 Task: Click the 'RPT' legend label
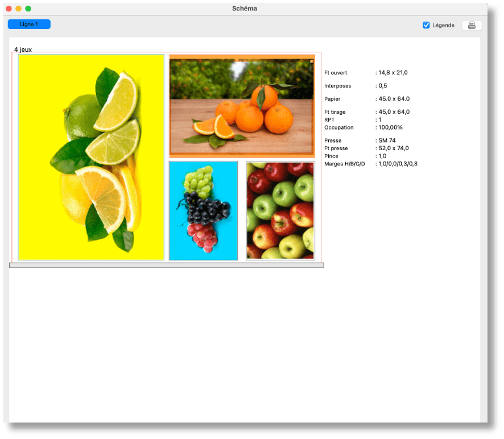pyautogui.click(x=329, y=120)
